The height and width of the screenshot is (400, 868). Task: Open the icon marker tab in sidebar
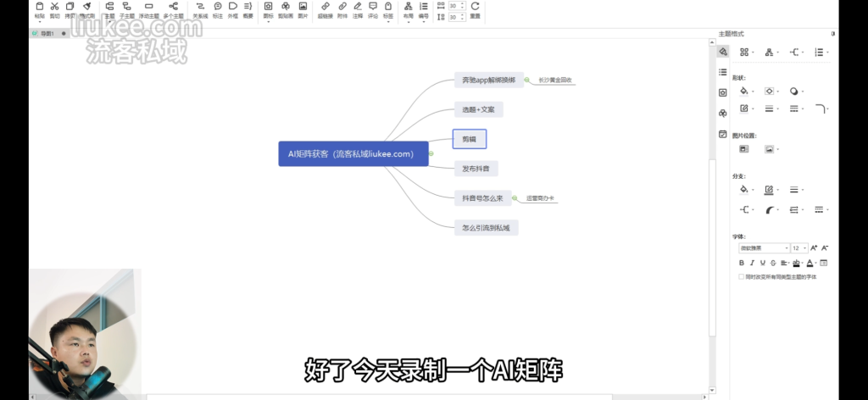point(722,92)
